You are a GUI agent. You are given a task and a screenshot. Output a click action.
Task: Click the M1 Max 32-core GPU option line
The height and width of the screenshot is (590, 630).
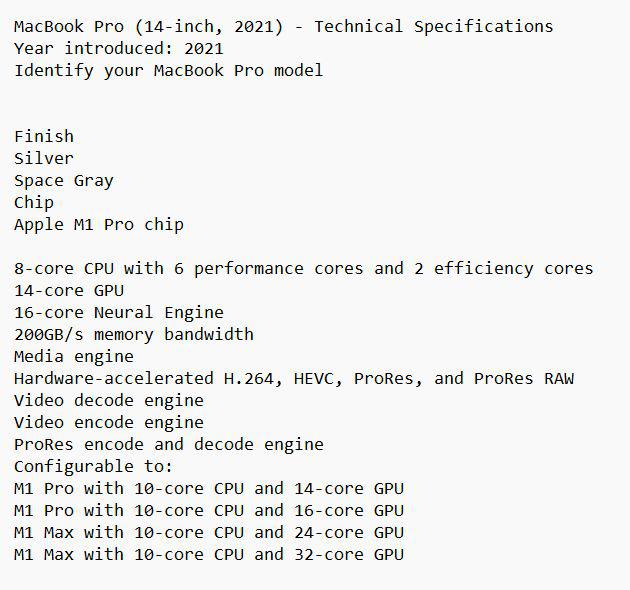coord(209,555)
